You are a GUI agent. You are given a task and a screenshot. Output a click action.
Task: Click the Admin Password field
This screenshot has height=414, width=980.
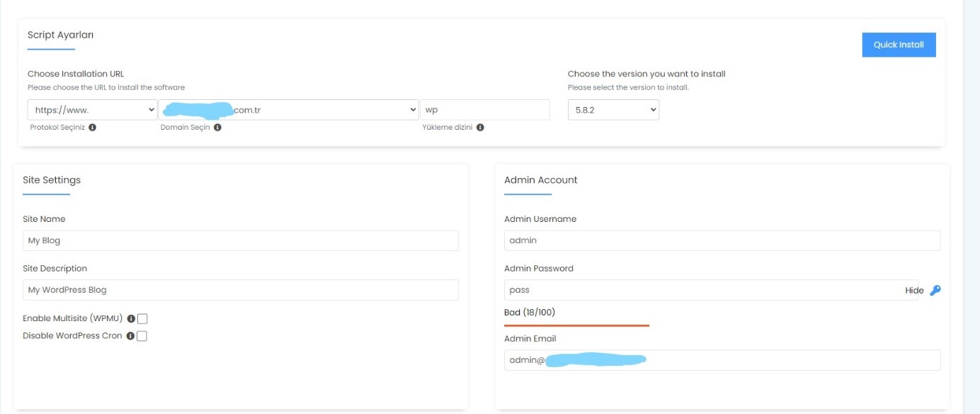pyautogui.click(x=711, y=290)
